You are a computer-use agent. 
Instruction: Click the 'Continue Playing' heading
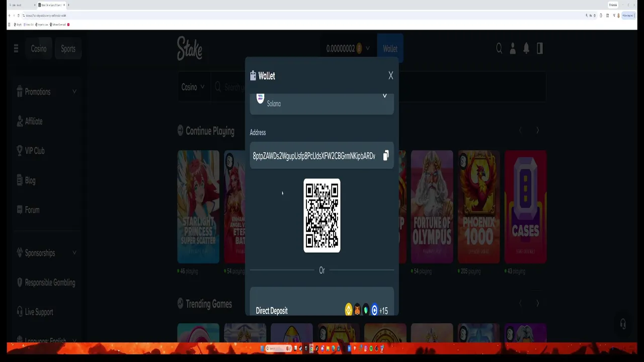point(210,131)
